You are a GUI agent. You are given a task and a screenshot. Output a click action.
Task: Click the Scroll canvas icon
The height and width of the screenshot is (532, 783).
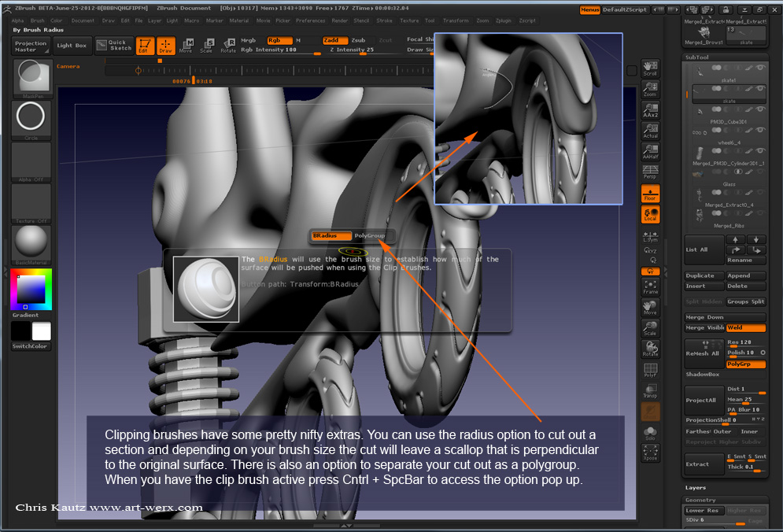click(650, 69)
